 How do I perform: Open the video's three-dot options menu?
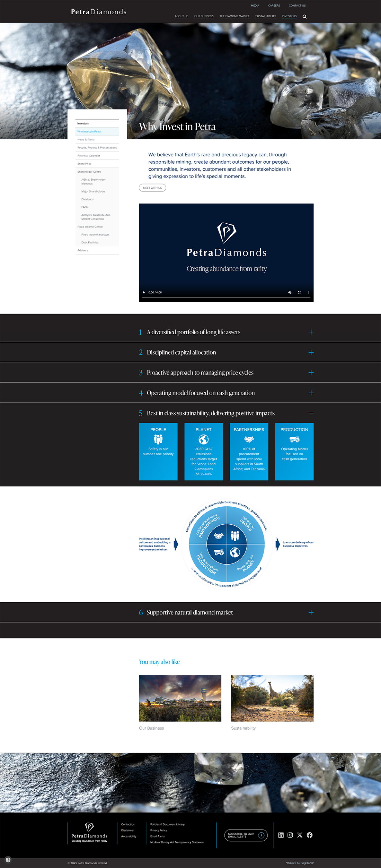309,292
